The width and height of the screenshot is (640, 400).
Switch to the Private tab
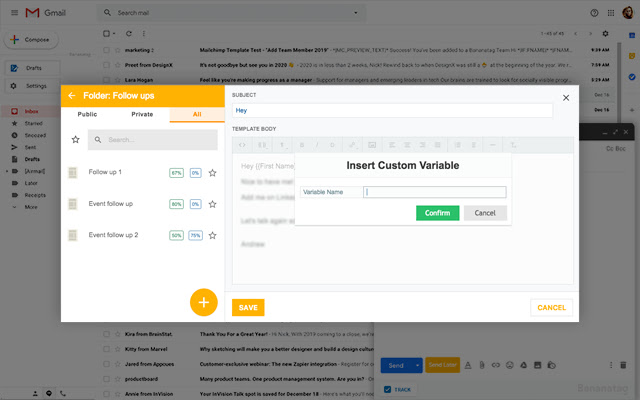click(x=142, y=115)
